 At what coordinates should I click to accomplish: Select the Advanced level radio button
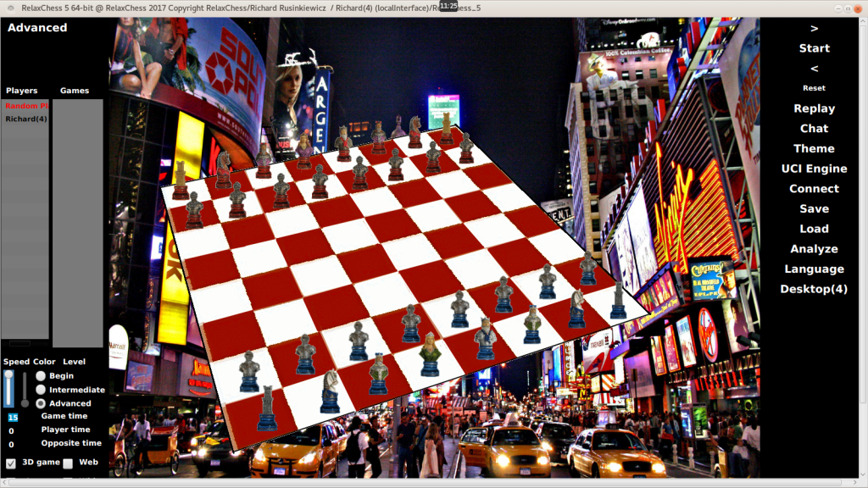[41, 403]
